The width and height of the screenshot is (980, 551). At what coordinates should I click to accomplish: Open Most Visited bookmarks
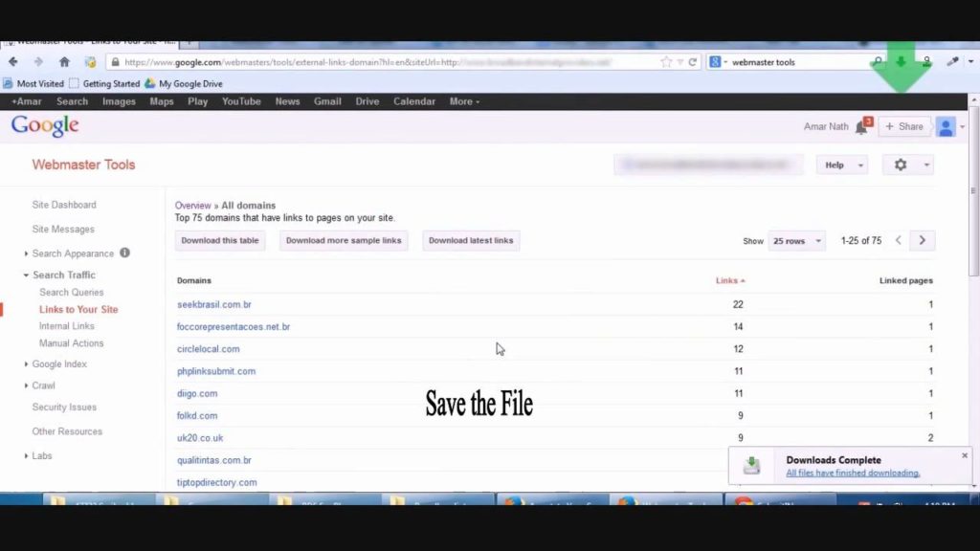(33, 84)
